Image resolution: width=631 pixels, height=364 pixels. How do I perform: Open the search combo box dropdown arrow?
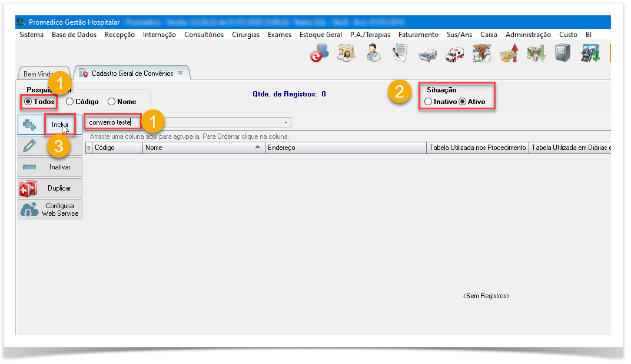pyautogui.click(x=286, y=123)
